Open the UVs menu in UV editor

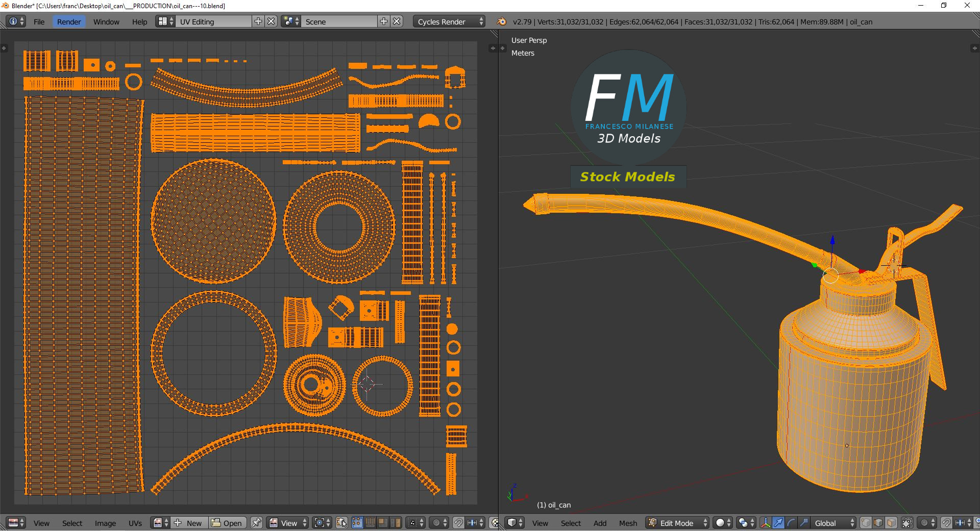click(x=135, y=523)
